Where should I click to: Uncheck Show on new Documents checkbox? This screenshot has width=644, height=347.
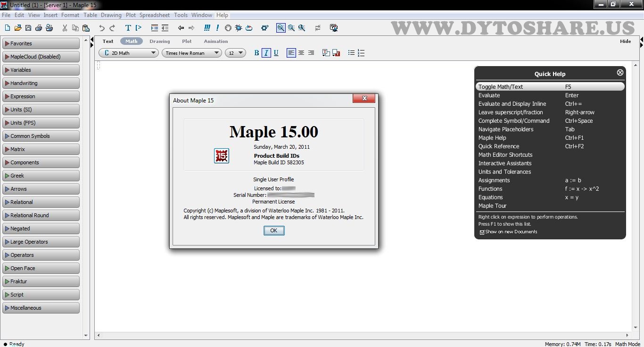point(482,232)
